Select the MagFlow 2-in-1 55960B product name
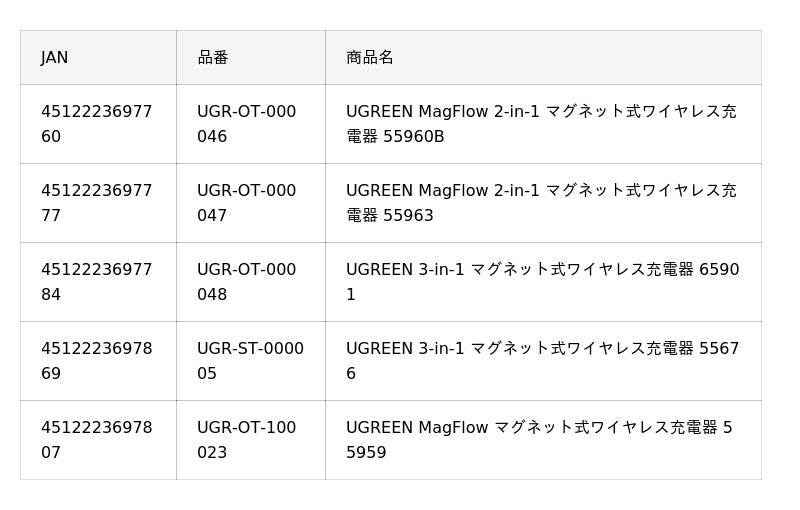 [x=541, y=124]
